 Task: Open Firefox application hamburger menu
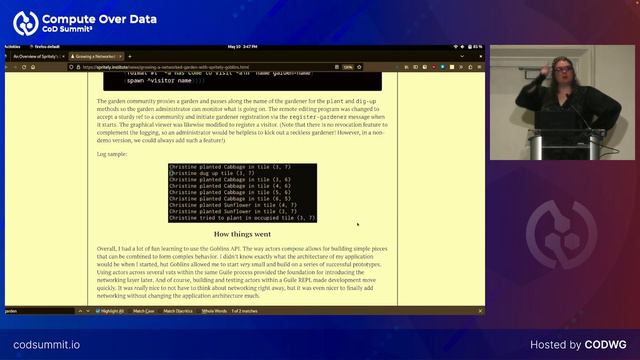[479, 67]
